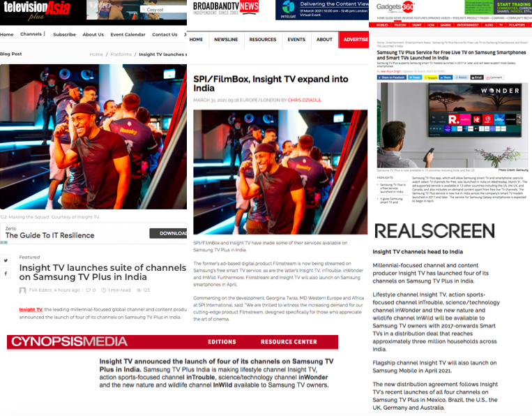The image size is (532, 416).
Task: Click 'Insight TV channels head to India' headline
Action: click(x=418, y=252)
